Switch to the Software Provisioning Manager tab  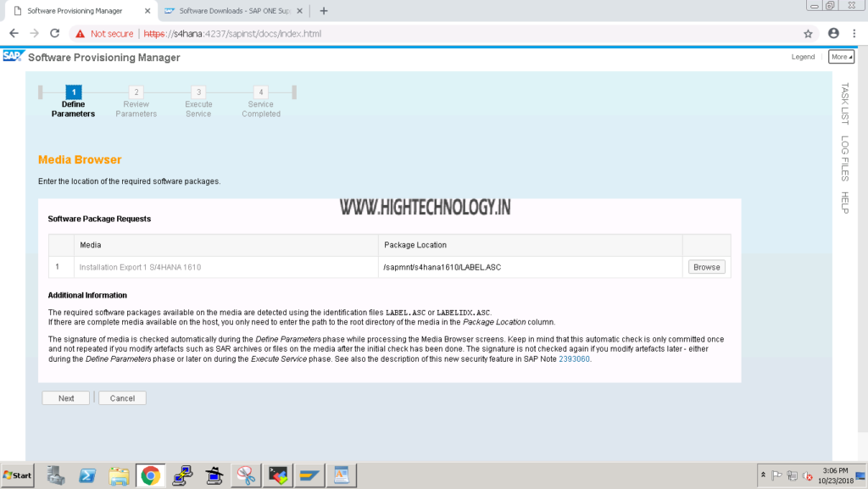pos(82,10)
